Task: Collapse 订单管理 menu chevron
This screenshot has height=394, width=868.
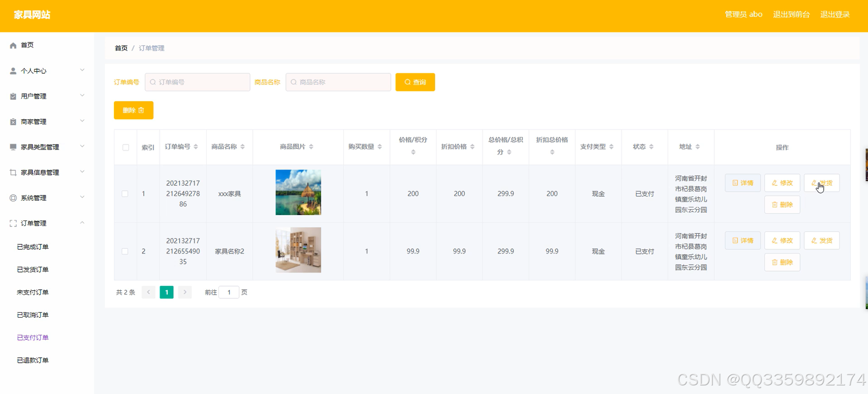Action: [82, 222]
